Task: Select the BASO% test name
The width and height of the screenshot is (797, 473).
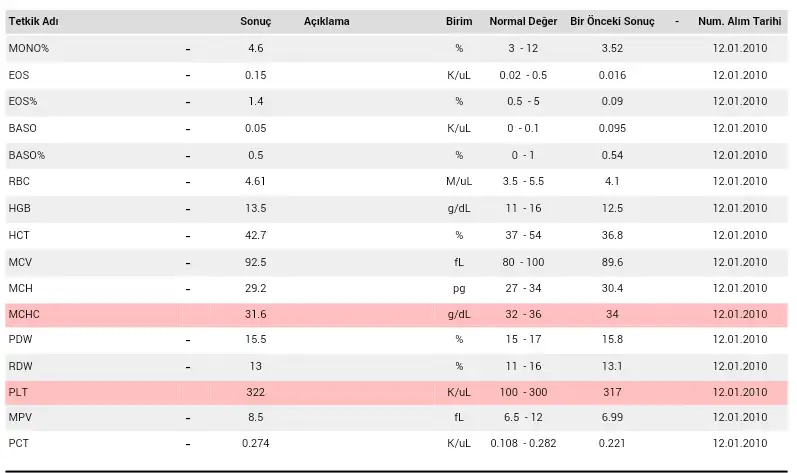Action: click(26, 155)
